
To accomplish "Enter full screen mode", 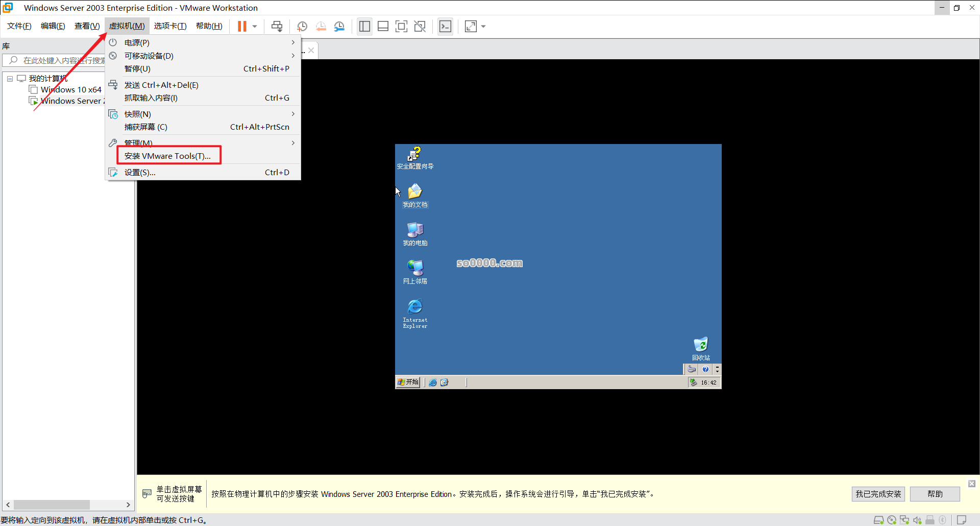I will point(402,26).
